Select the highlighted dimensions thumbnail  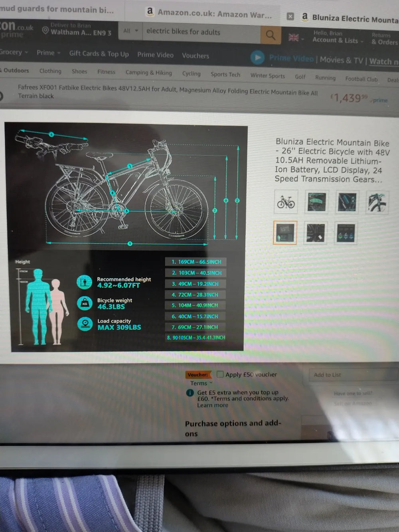(x=285, y=232)
